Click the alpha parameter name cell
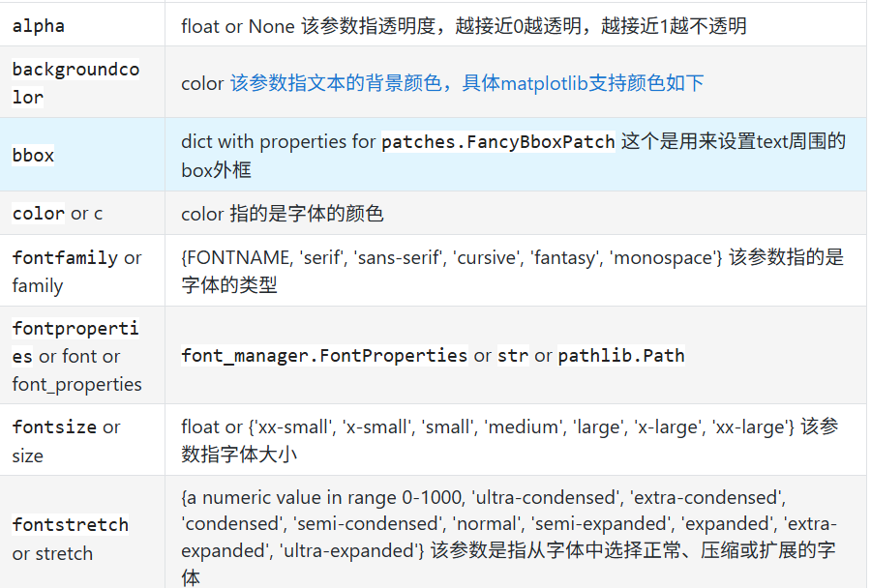The height and width of the screenshot is (588, 871). pos(82,25)
